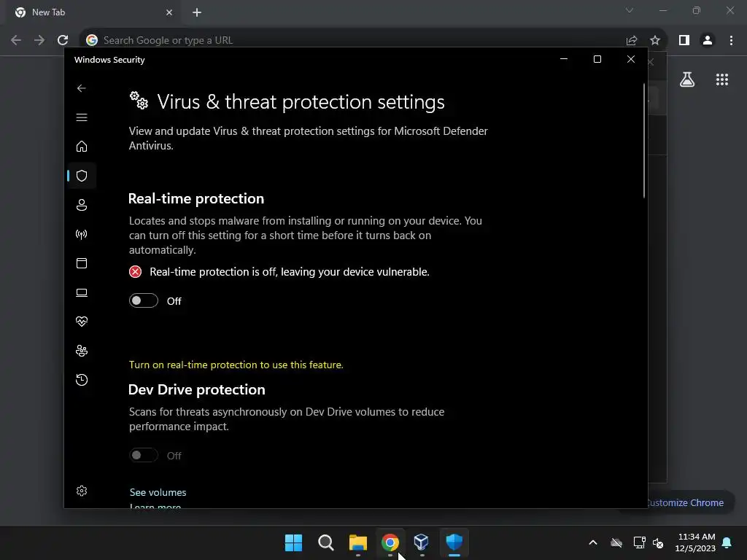Reload the Chrome page

63,40
